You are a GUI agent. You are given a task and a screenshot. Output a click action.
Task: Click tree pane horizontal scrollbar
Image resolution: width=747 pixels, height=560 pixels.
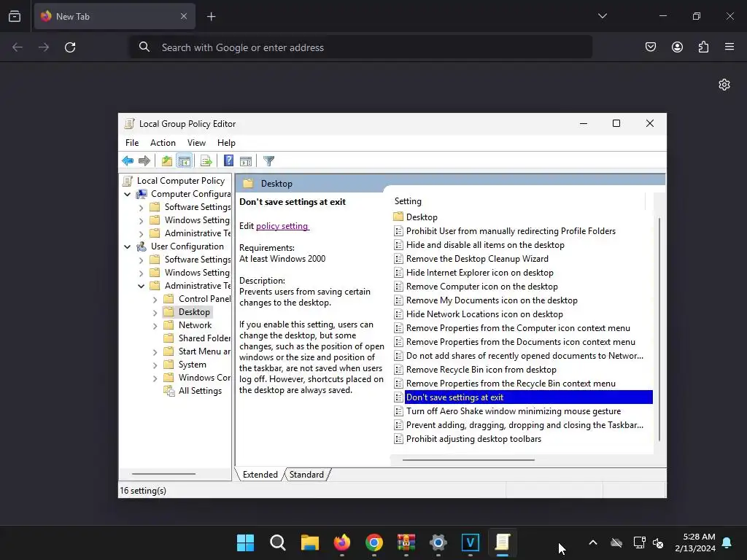click(163, 474)
